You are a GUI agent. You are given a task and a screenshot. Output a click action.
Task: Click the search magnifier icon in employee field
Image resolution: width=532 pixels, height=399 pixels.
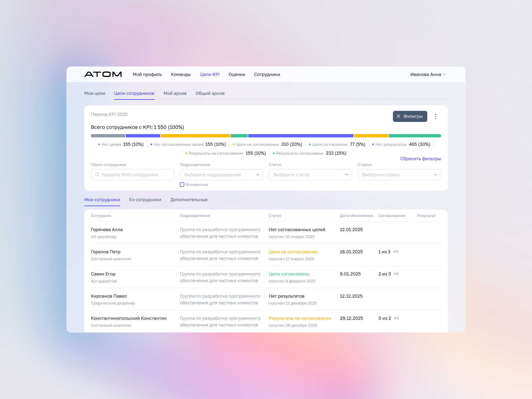click(97, 175)
